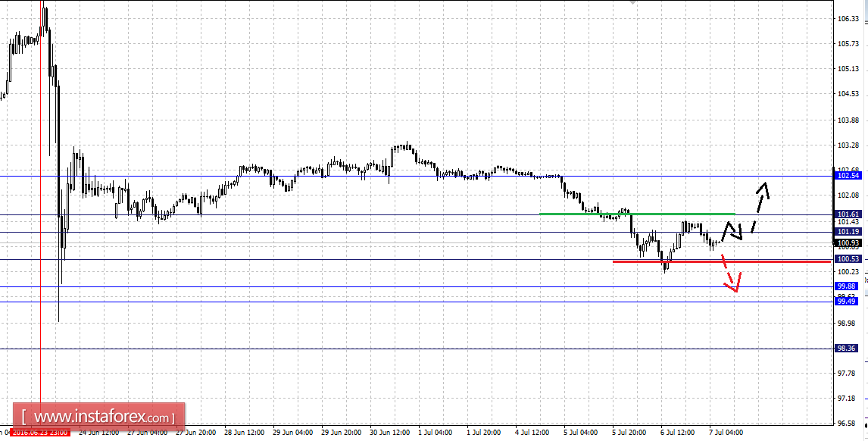Click the 100.23 price axis value
868x441 pixels.
848,271
